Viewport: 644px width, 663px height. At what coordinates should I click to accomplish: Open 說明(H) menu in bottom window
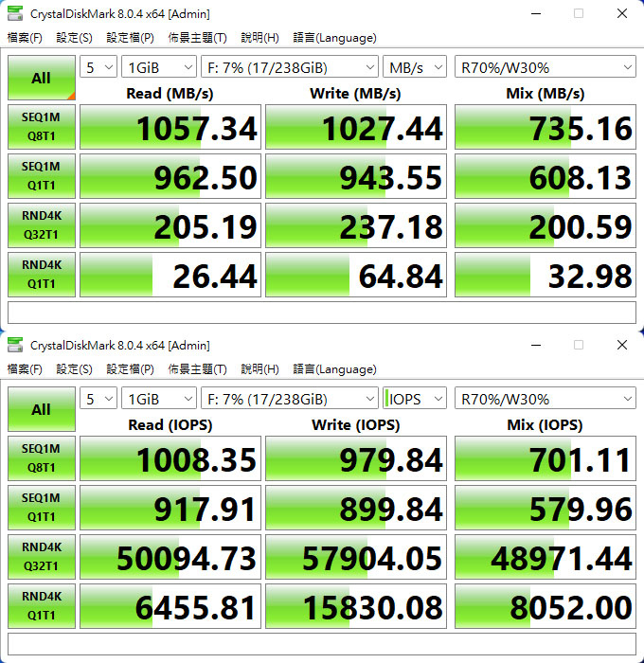259,369
